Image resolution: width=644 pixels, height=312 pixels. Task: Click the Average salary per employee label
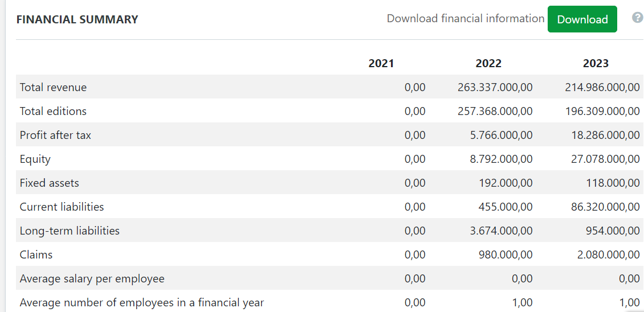click(92, 278)
